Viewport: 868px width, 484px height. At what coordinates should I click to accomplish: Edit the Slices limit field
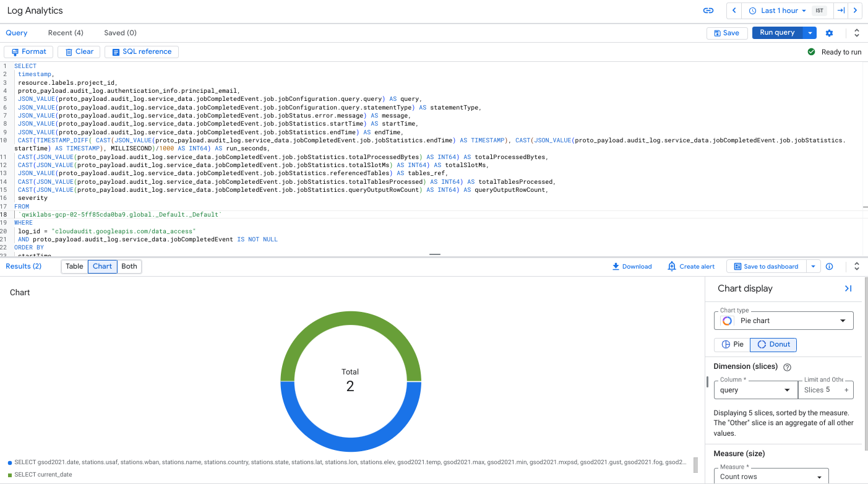pos(820,390)
